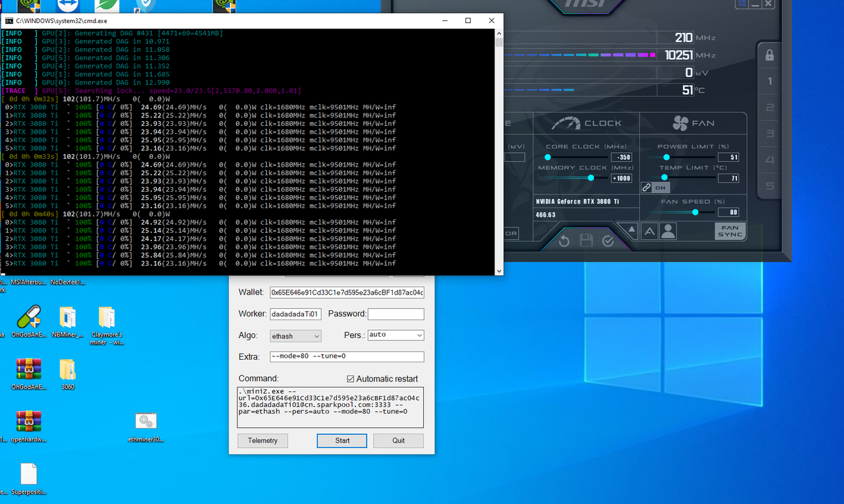Close the MSI Afterburner window
The height and width of the screenshot is (504, 844).
click(x=768, y=3)
